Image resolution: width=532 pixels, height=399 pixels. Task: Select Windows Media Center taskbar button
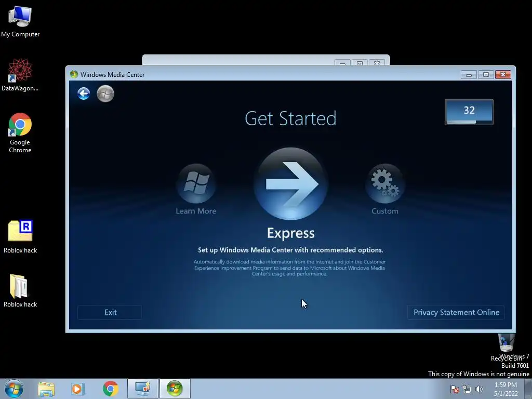click(175, 389)
